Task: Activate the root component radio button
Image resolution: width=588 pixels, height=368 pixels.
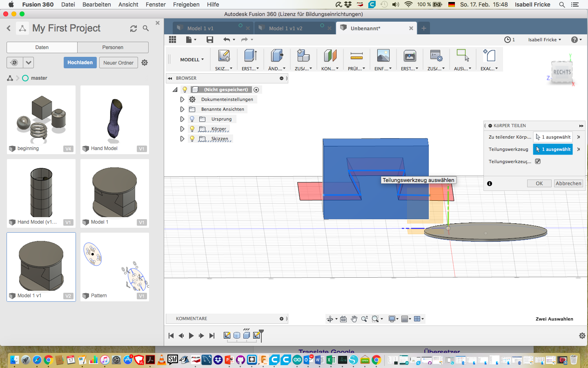Action: pos(256,90)
